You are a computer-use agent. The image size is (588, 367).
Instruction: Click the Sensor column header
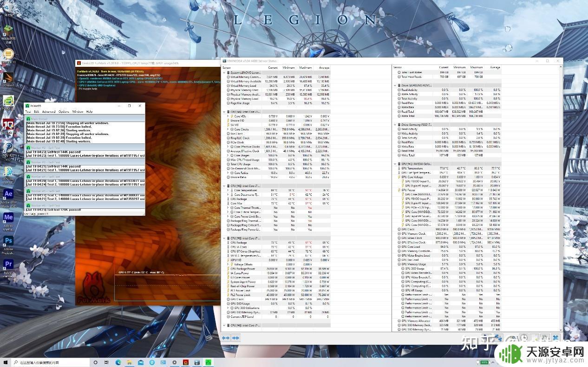click(x=226, y=68)
